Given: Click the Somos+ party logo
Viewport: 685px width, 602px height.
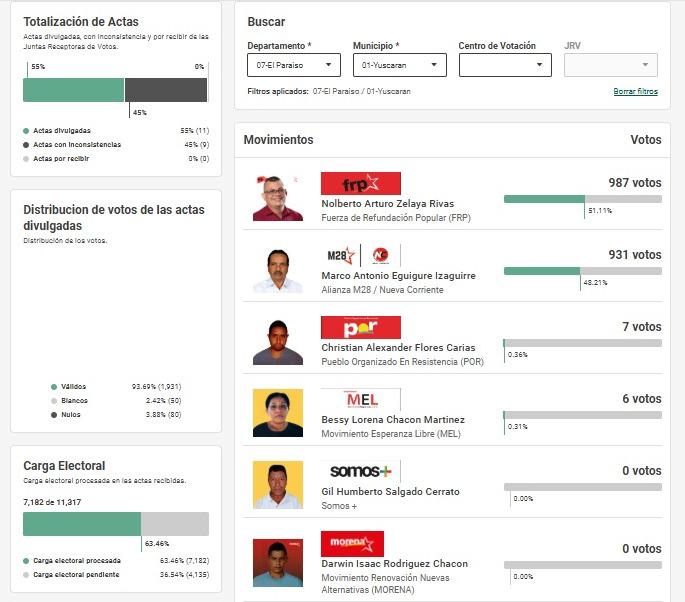Looking at the screenshot, I should (x=360, y=471).
